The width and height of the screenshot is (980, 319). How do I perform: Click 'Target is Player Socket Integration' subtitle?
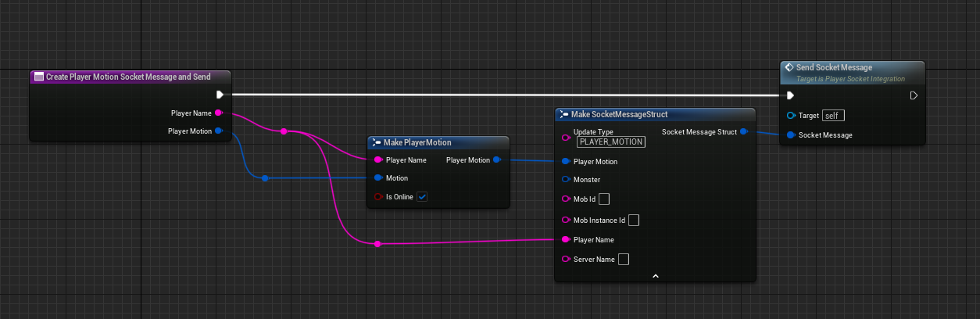coord(850,79)
